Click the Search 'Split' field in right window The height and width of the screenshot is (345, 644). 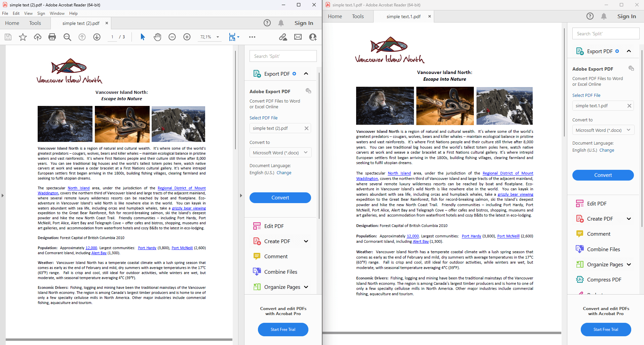(x=605, y=34)
